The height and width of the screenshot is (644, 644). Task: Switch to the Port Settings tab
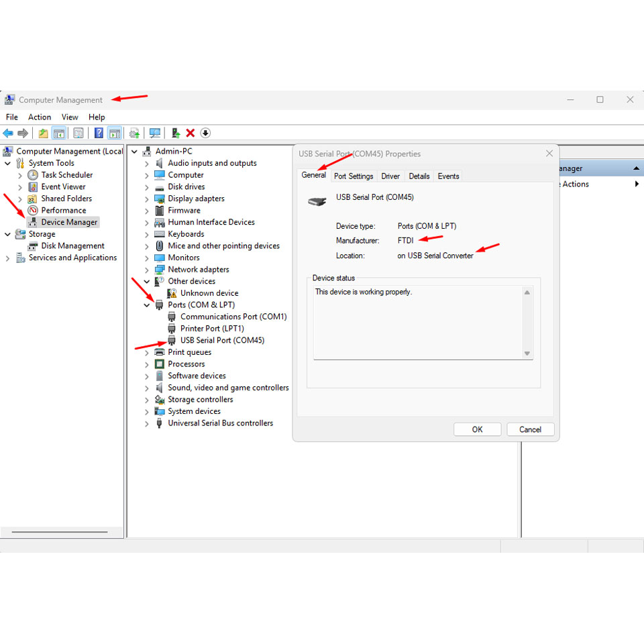pos(354,176)
